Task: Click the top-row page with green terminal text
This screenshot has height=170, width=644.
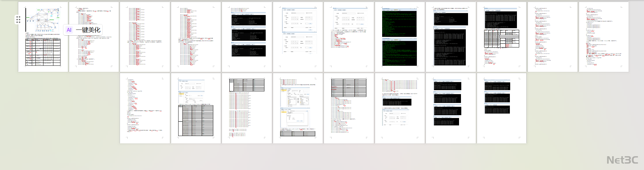Action: coord(400,37)
